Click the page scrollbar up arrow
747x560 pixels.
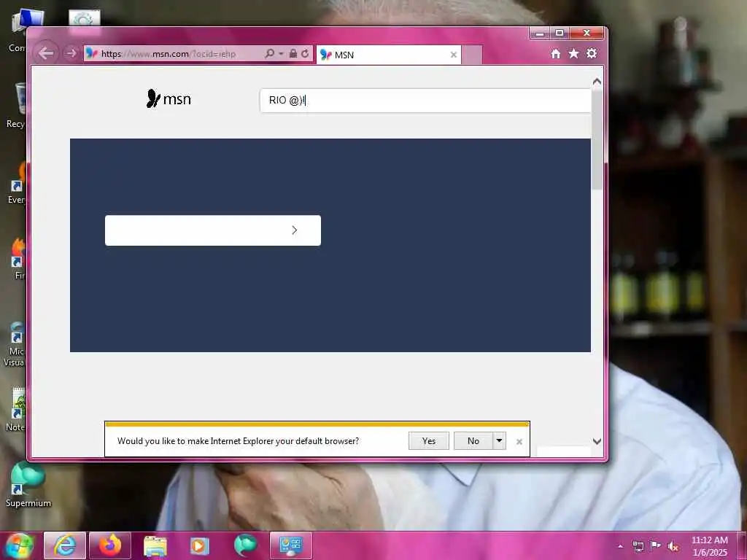click(597, 82)
